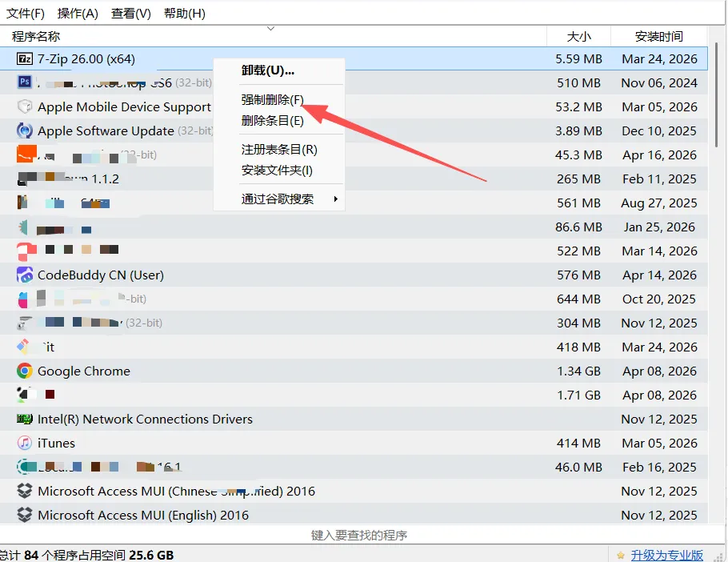The width and height of the screenshot is (728, 562).
Task: Open the 文件(F) menu
Action: pyautogui.click(x=26, y=14)
